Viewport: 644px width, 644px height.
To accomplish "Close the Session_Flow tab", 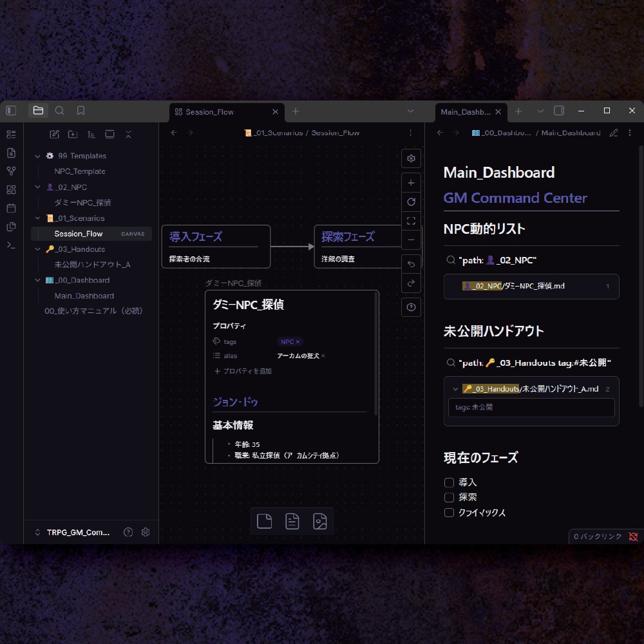I will pyautogui.click(x=275, y=111).
